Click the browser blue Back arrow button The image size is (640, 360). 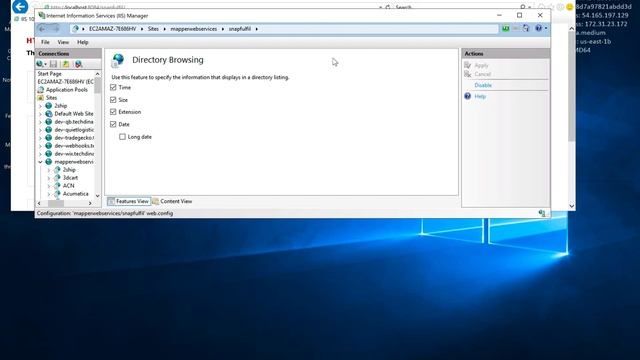coord(20,6)
